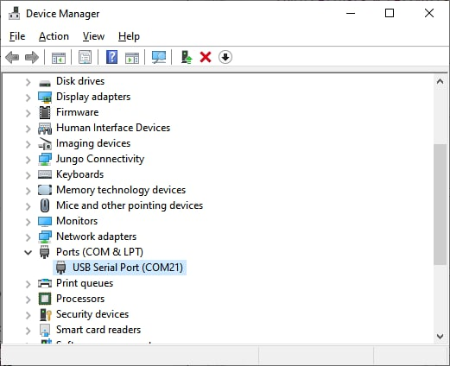Click the Smart card readers icon
The image size is (450, 366).
pos(45,330)
